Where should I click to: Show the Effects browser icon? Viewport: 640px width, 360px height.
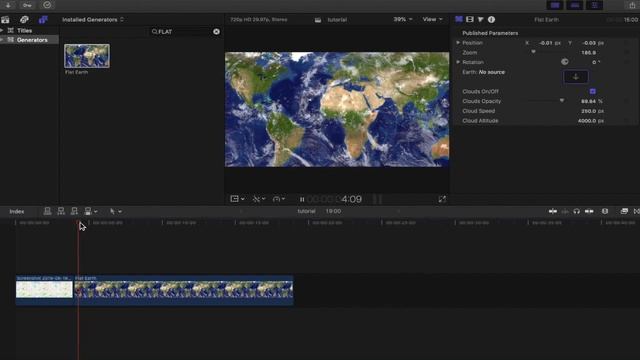624,211
